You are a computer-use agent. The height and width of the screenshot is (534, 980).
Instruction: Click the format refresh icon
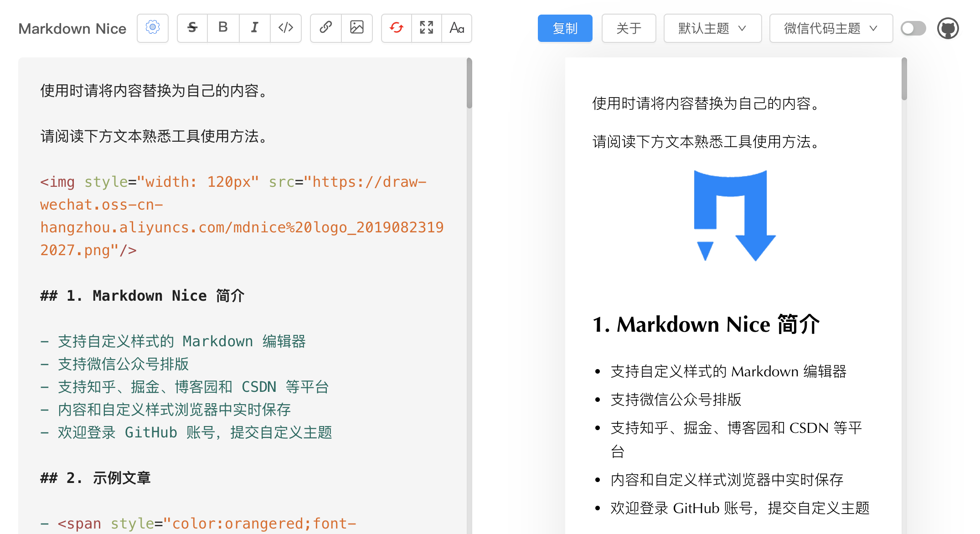[x=396, y=28]
